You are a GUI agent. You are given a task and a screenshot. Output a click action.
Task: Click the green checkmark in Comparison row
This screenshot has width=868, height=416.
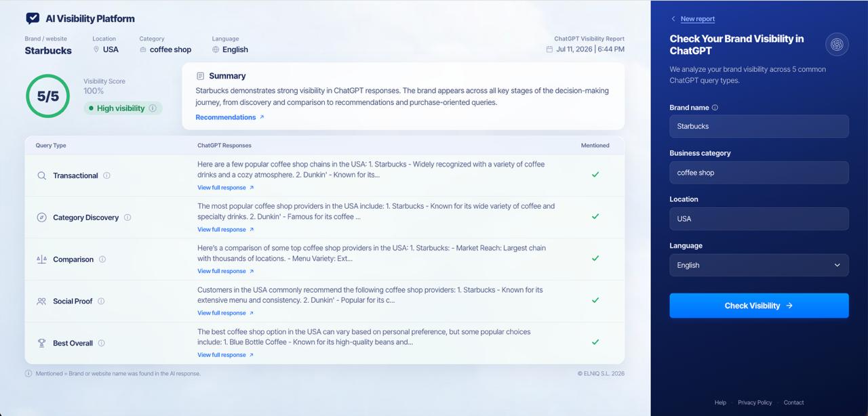595,258
